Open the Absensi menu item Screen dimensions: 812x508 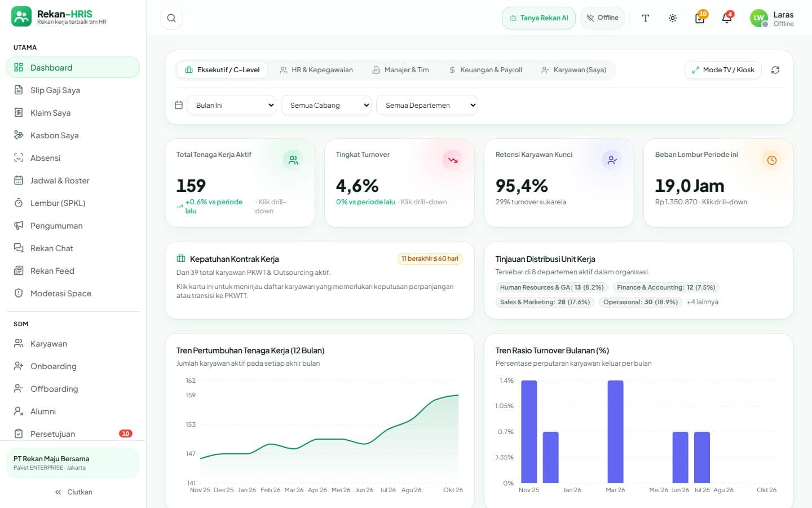[73, 158]
